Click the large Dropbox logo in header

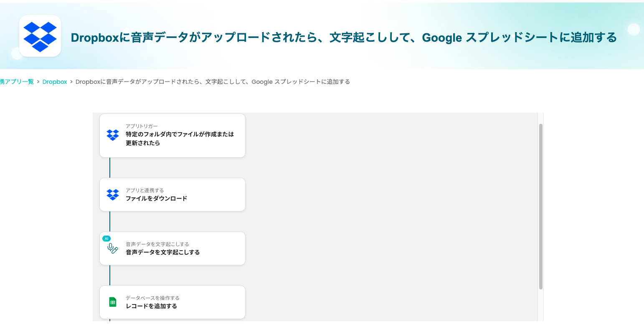(x=40, y=36)
